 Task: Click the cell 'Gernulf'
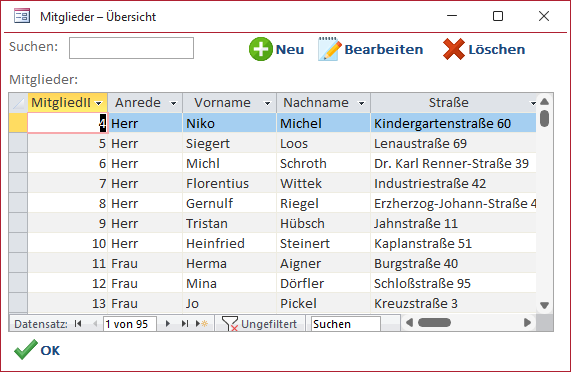point(229,203)
